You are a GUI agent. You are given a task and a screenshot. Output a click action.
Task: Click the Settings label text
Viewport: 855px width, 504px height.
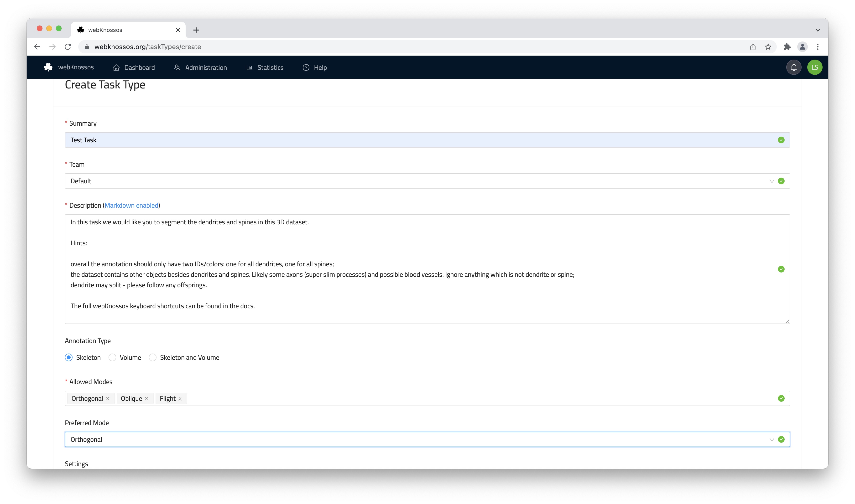pyautogui.click(x=77, y=464)
